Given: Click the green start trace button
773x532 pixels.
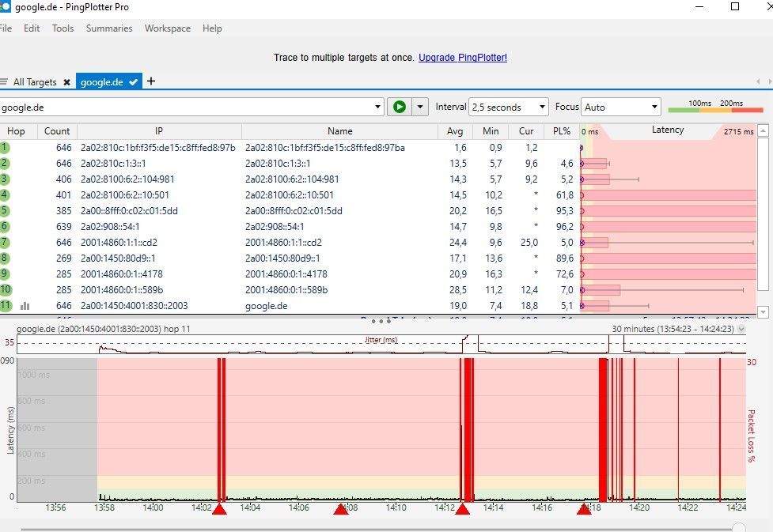Looking at the screenshot, I should [400, 107].
